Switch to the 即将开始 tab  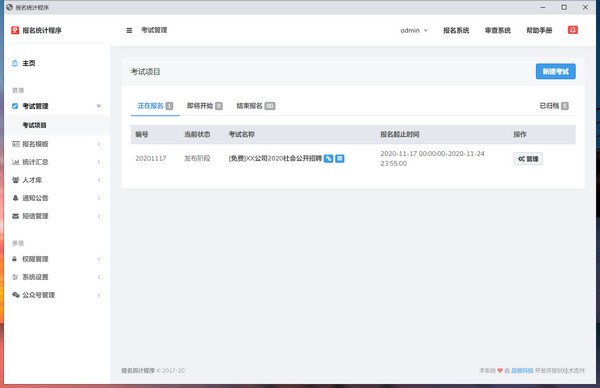tap(204, 106)
